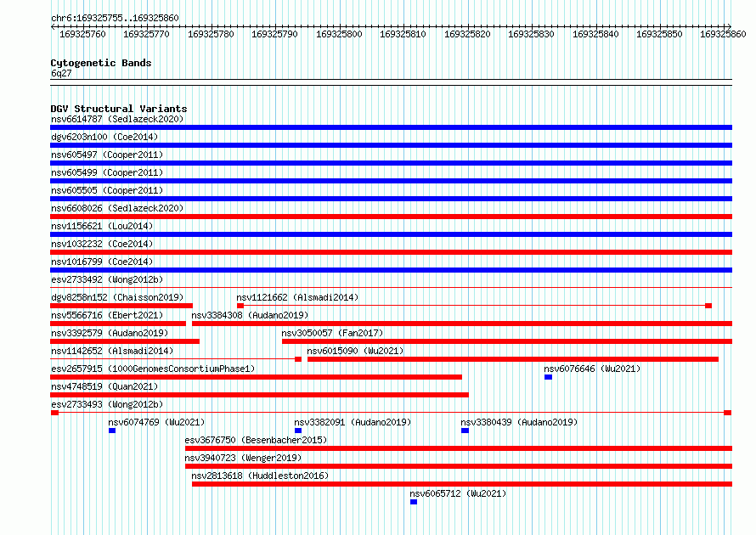Click nsv6065712 (Wu2021) label

458,493
